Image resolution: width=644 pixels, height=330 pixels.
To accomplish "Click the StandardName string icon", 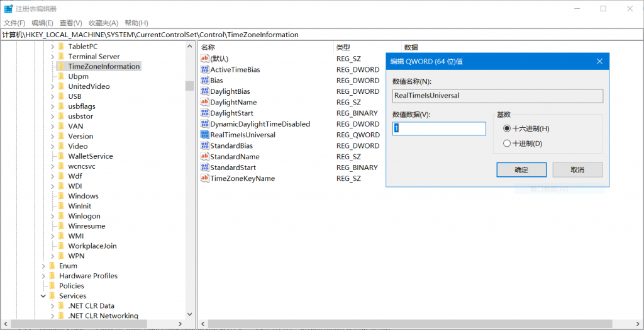I will (x=204, y=157).
